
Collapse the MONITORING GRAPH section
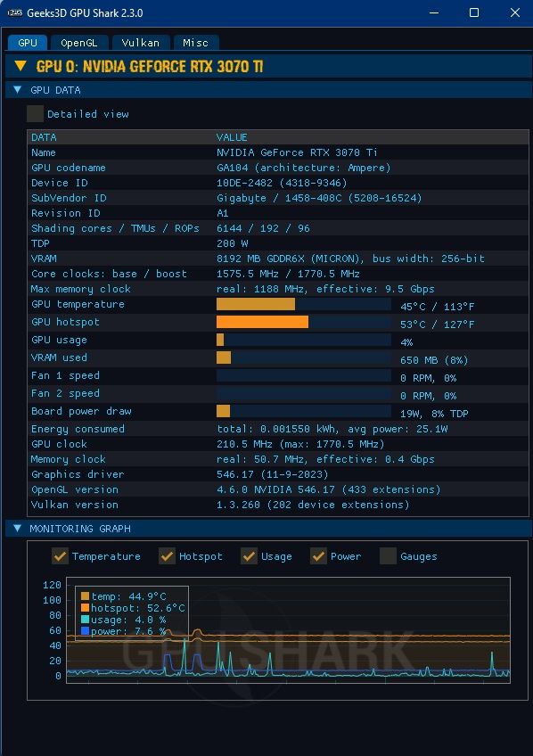pyautogui.click(x=18, y=529)
